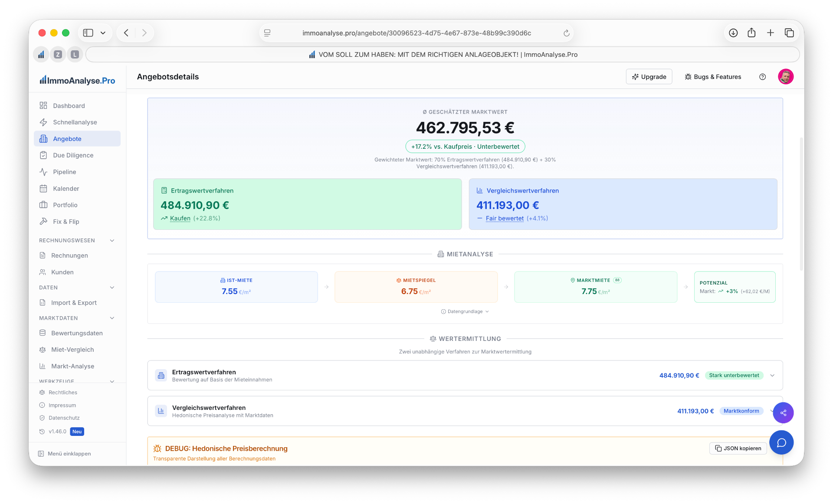Click the ImmoAnalyse.Pro logo
Viewport: 833px width, 504px height.
point(77,80)
